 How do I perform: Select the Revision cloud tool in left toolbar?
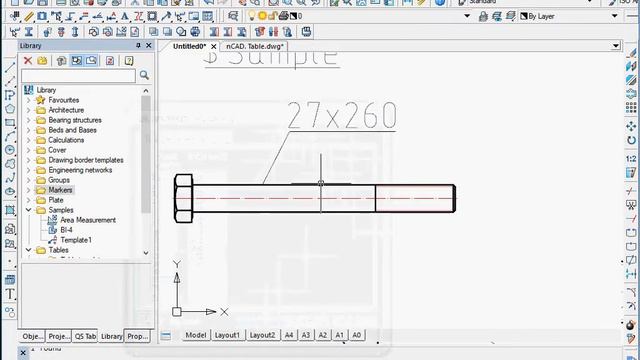coord(10,164)
